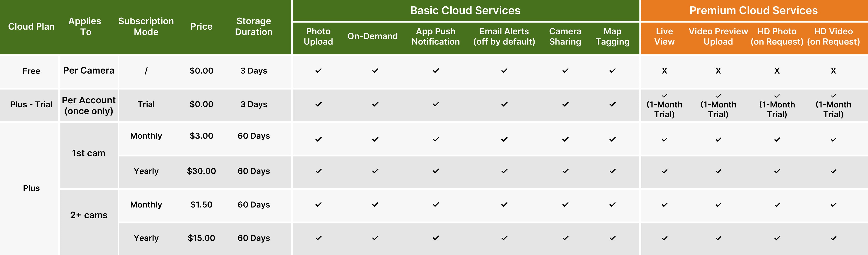Click the Plus - Trial Live View small checkmark
This screenshot has width=868, height=255.
664,96
